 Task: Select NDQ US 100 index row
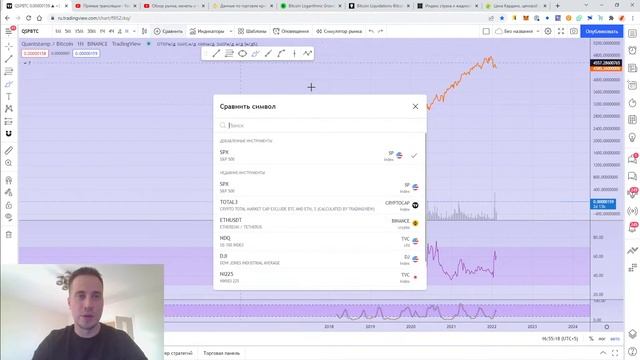pos(320,241)
